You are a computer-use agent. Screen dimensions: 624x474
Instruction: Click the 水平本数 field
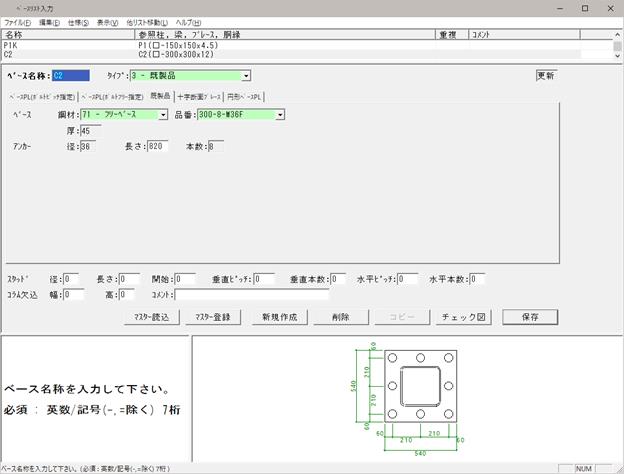click(x=477, y=279)
